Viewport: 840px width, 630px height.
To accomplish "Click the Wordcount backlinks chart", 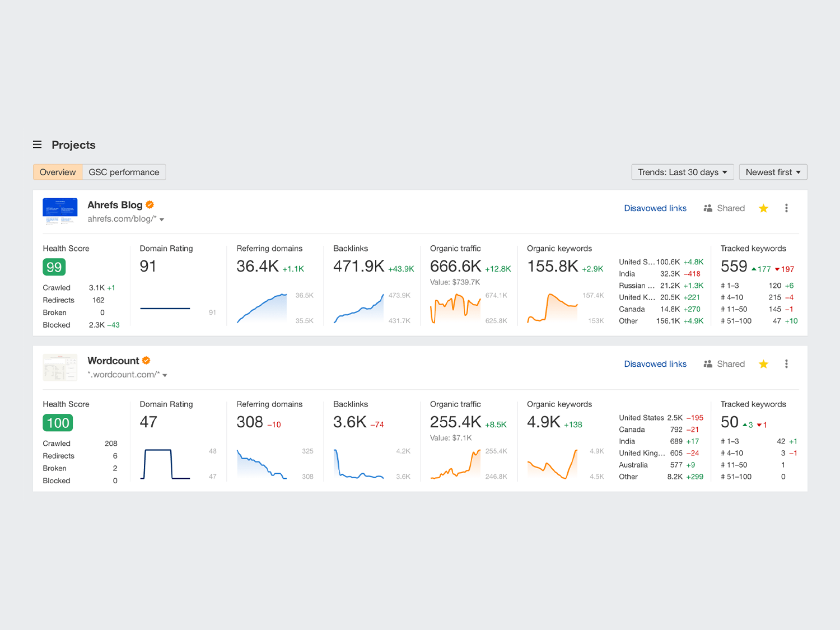I will pos(359,464).
